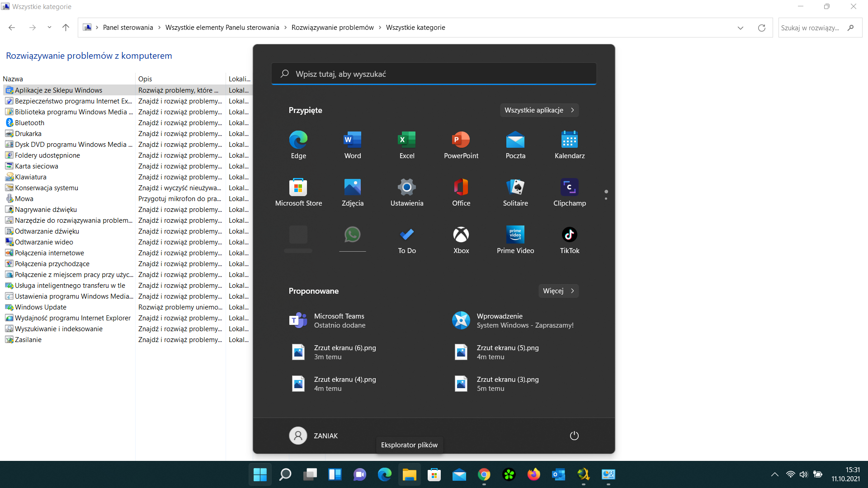Launch Microsoft Store from pinned apps
Viewport: 868px width, 488px height.
point(298,192)
